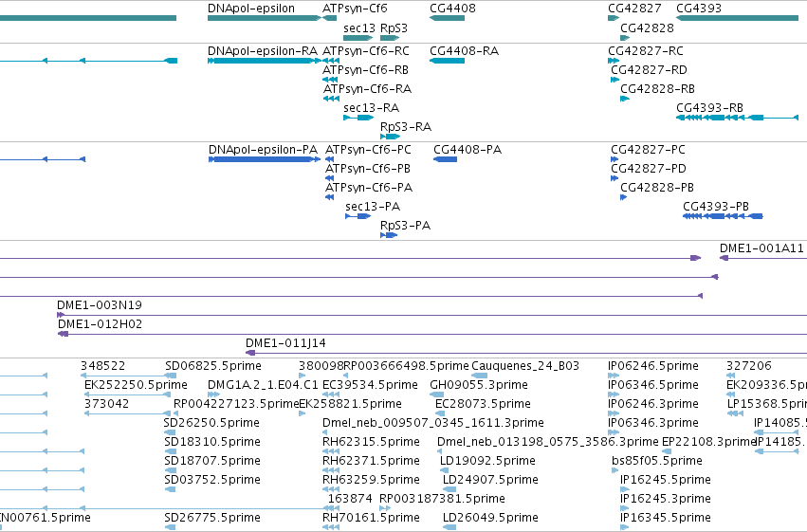Click the CG4408-RA transcript label
This screenshot has height=532, width=807.
[465, 51]
